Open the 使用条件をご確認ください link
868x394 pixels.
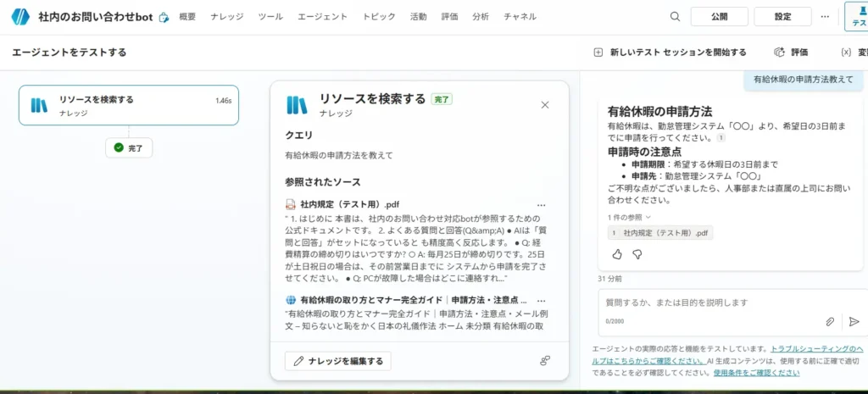pos(756,372)
